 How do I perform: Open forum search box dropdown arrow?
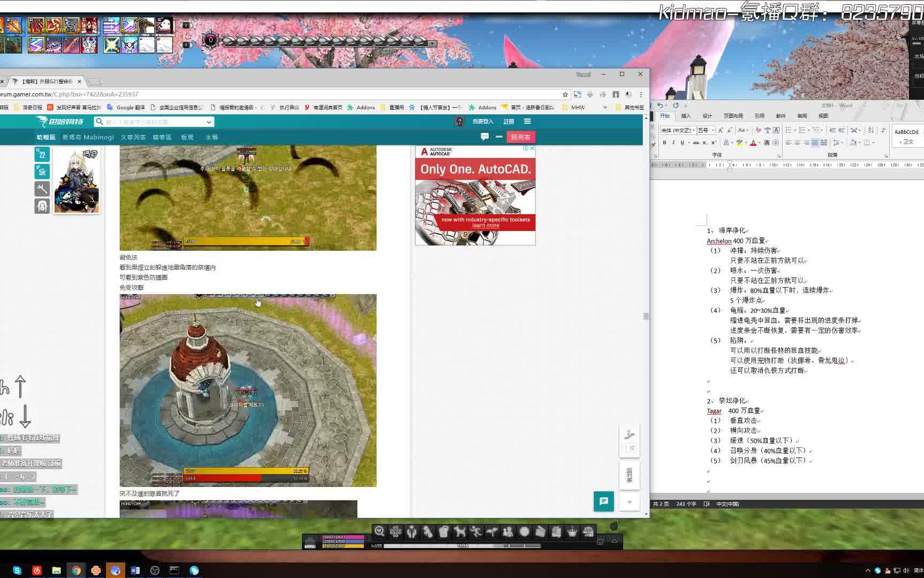click(x=209, y=122)
